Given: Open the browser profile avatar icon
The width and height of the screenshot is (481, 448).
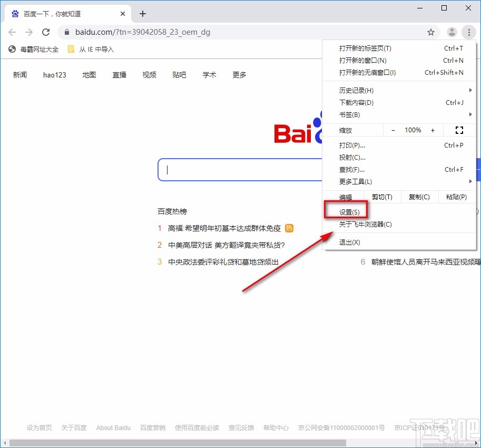Looking at the screenshot, I should tap(451, 32).
